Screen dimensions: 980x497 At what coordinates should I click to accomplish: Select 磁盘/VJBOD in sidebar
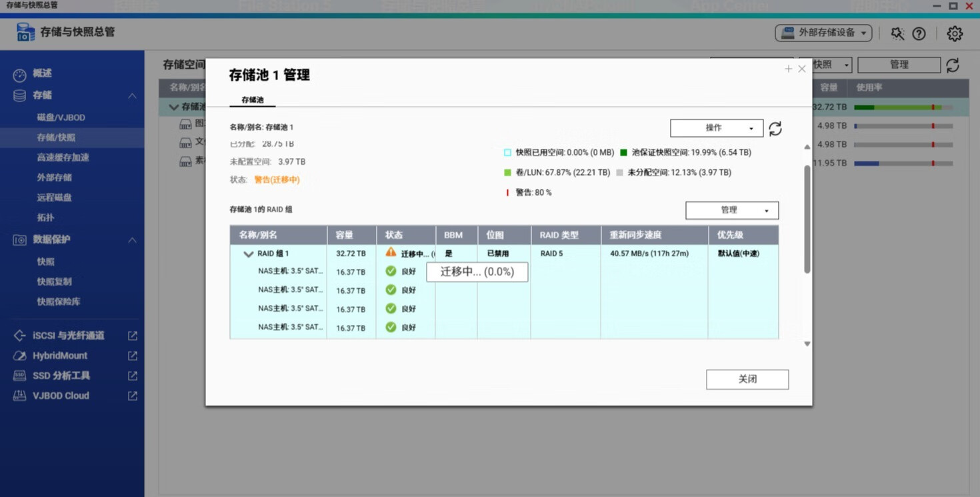tap(61, 117)
